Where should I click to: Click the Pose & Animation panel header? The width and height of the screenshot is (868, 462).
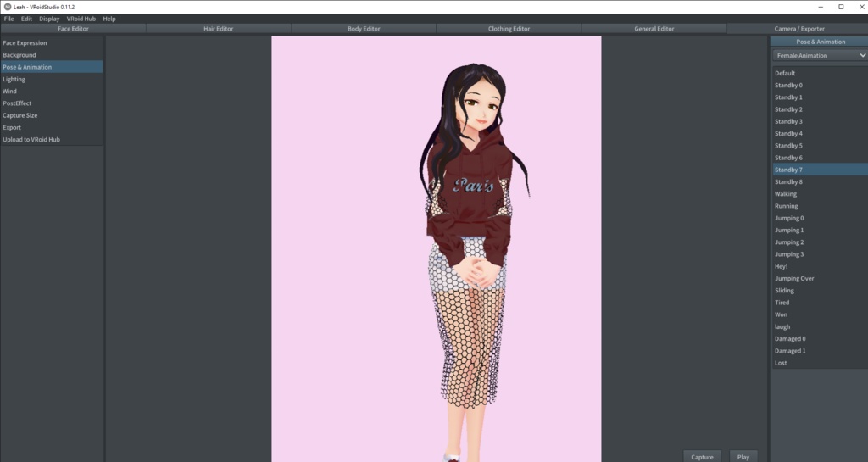click(x=820, y=42)
